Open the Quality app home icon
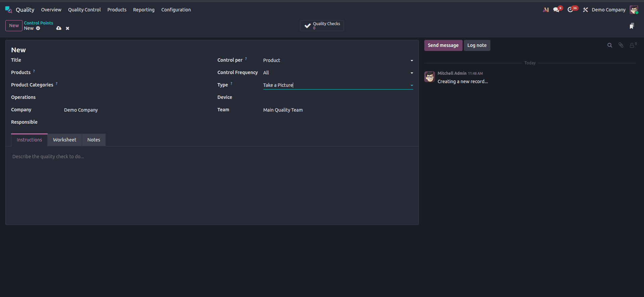Image resolution: width=644 pixels, height=297 pixels. point(9,10)
